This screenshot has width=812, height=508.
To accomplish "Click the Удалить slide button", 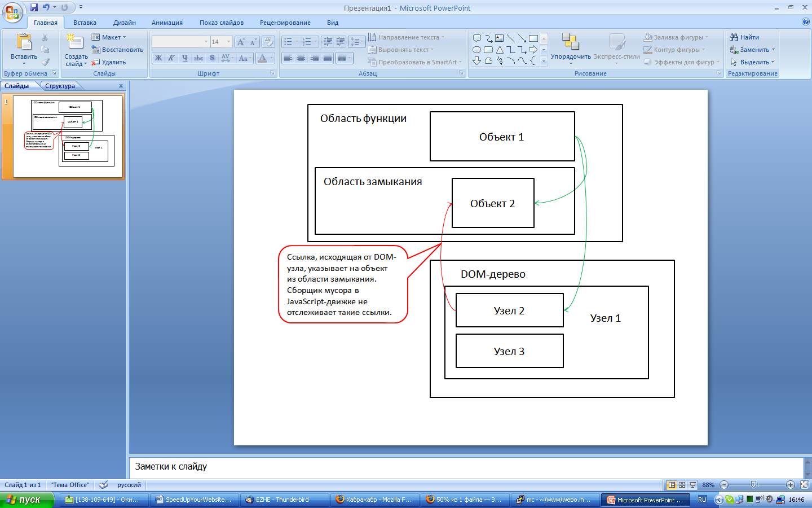I will point(109,62).
